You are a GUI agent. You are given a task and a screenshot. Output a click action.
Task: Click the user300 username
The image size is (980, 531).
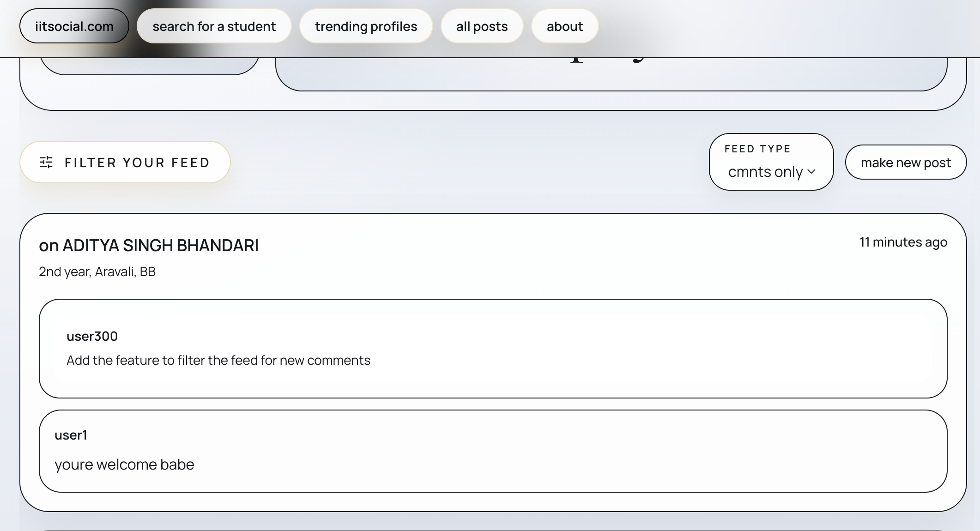[92, 336]
